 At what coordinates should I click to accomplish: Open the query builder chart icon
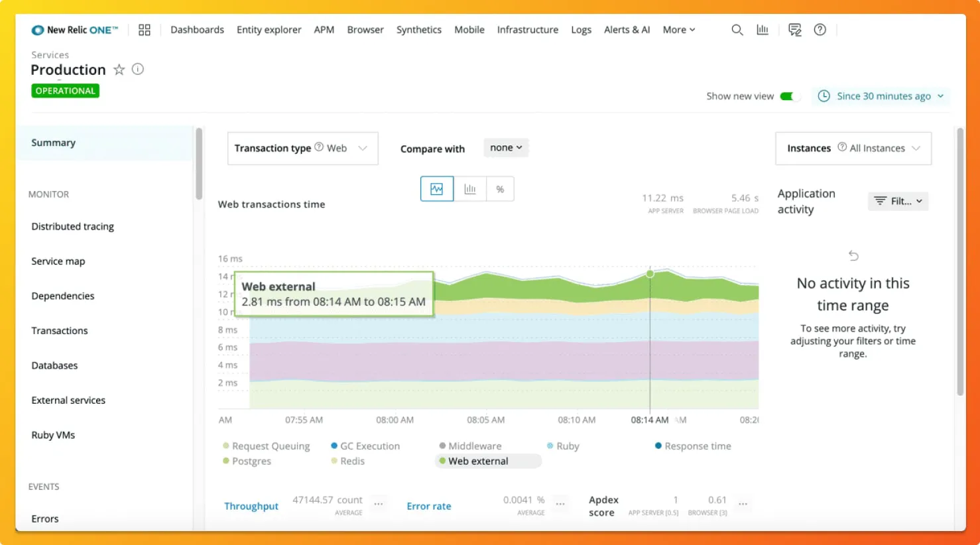(763, 30)
